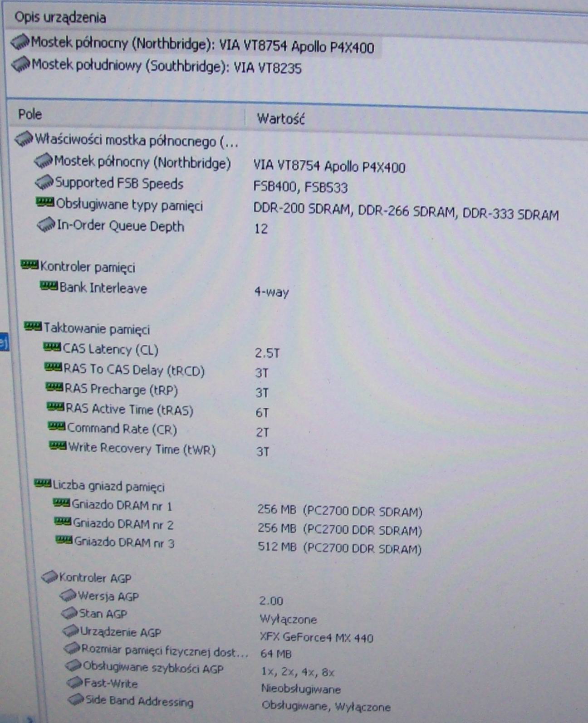This screenshot has height=723, width=588.
Task: Click icon beside Obsługiwane szybkości AGP
Action: [x=74, y=665]
